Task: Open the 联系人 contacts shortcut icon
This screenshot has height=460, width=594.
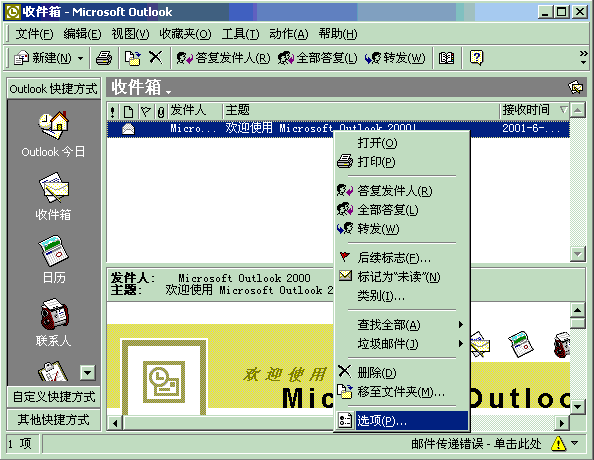Action: click(54, 314)
